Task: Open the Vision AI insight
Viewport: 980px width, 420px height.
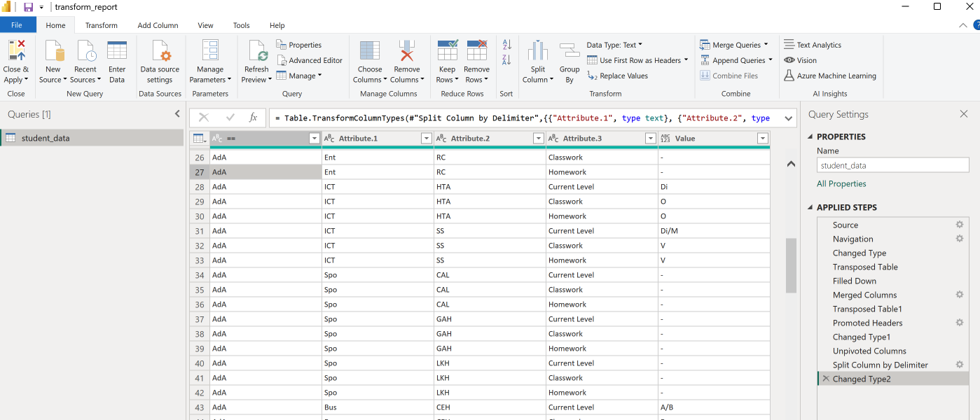Action: pyautogui.click(x=800, y=60)
